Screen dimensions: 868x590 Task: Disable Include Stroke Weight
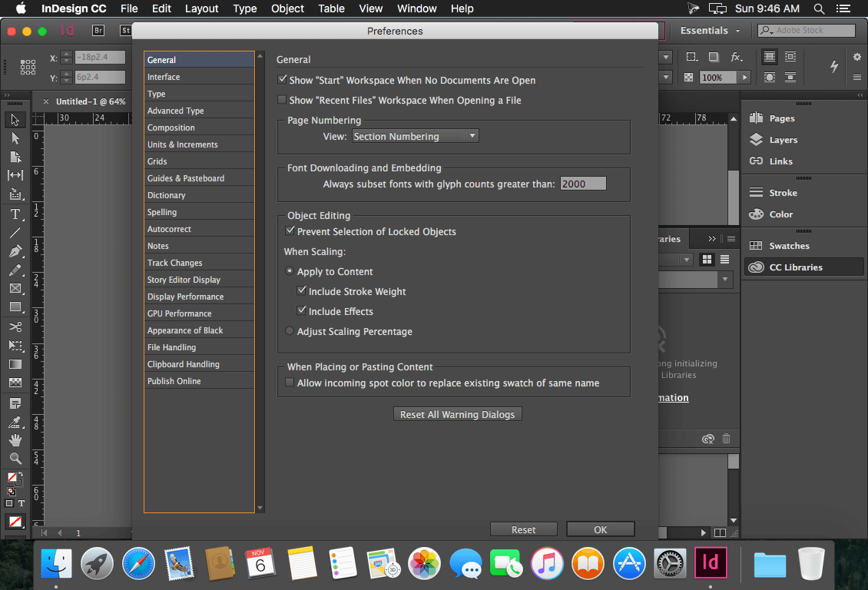pyautogui.click(x=302, y=291)
